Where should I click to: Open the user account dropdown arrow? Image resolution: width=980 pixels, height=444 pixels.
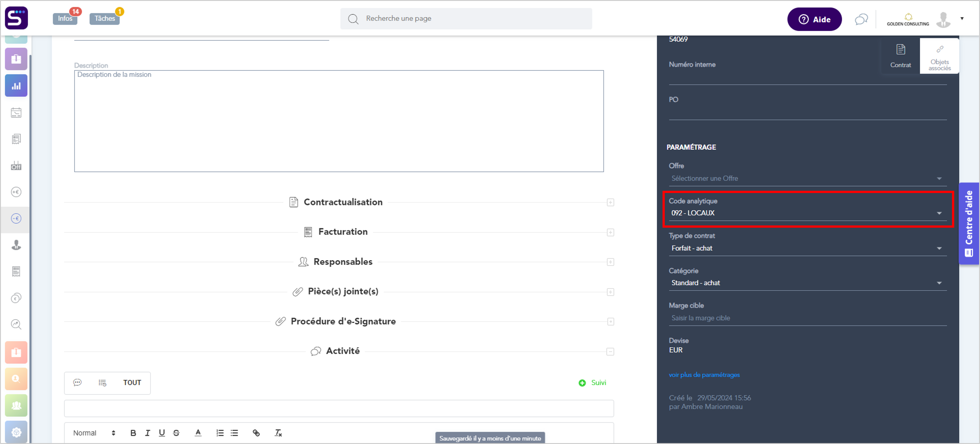tap(962, 18)
